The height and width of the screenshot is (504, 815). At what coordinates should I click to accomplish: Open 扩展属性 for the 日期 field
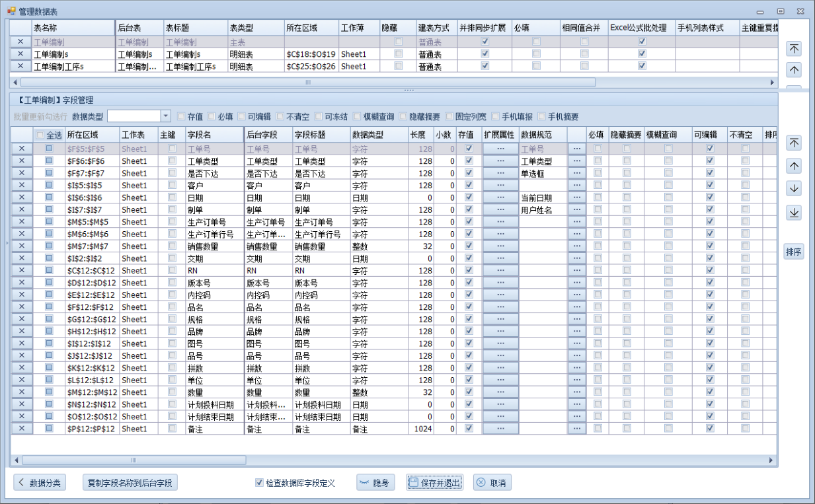click(x=500, y=198)
